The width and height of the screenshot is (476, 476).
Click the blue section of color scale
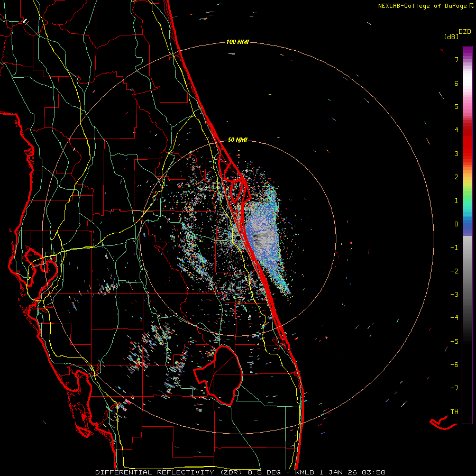467,225
